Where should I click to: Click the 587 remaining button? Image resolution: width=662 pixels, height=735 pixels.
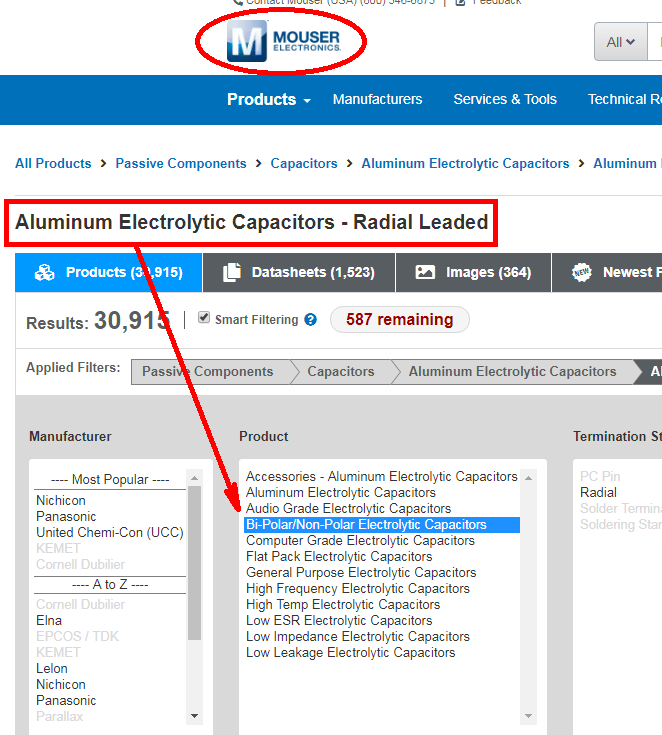[x=399, y=320]
